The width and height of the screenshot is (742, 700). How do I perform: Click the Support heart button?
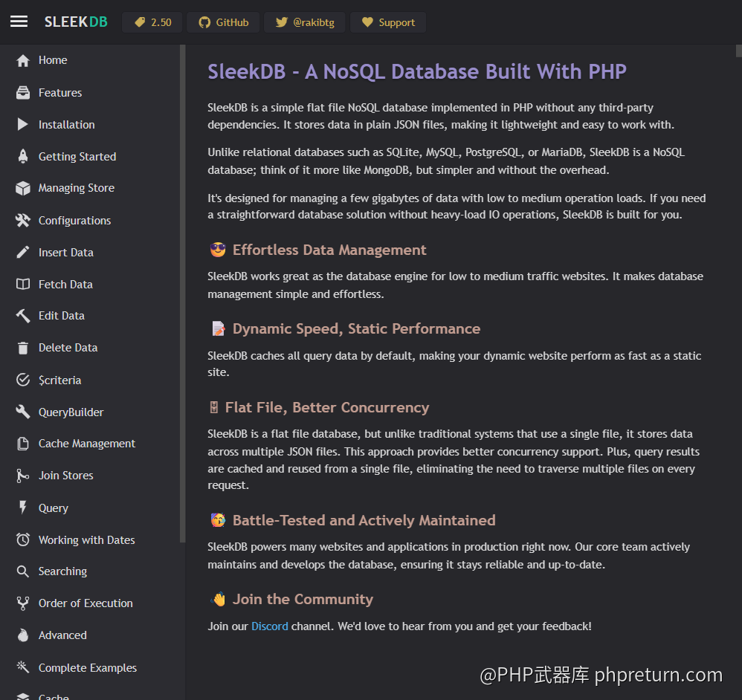coord(388,22)
